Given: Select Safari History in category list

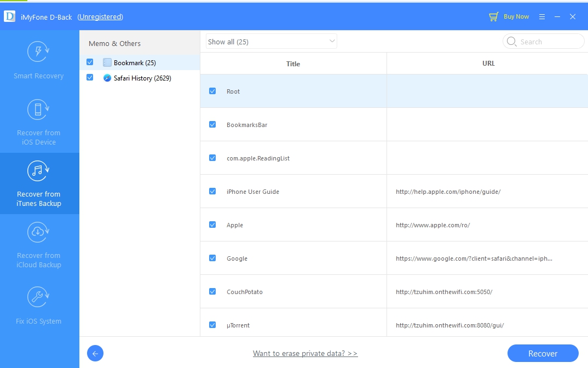Looking at the screenshot, I should (x=142, y=78).
